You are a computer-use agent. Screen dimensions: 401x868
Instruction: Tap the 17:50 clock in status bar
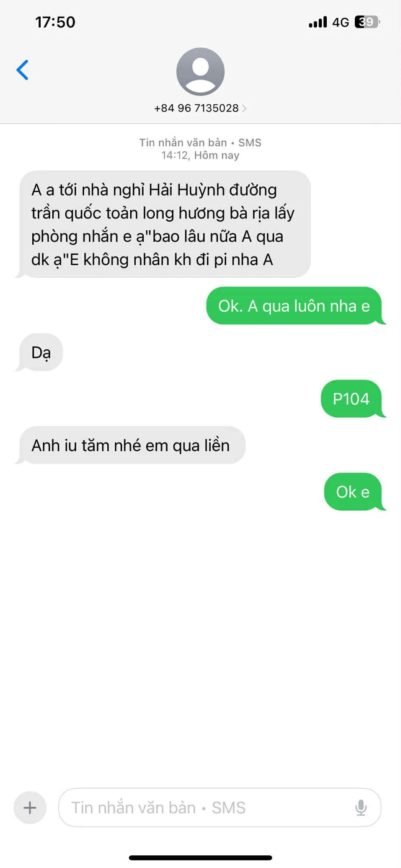(55, 22)
